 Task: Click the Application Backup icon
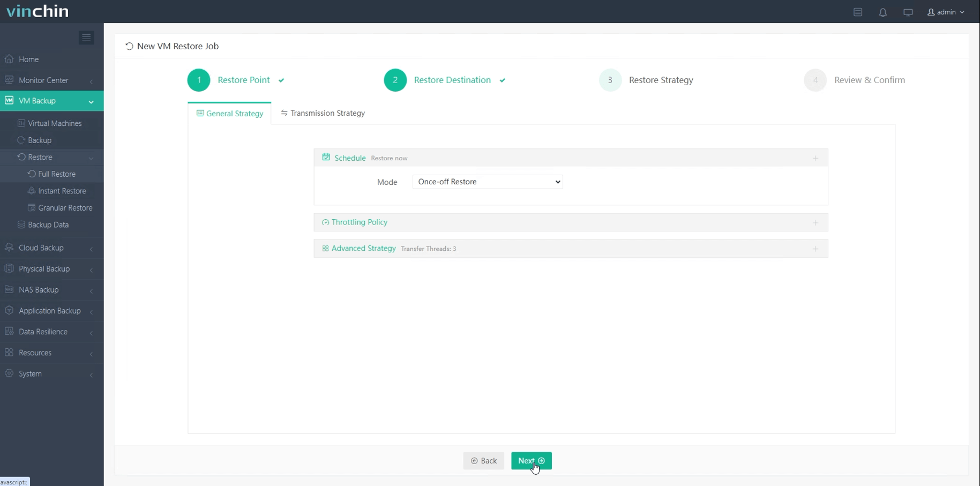click(x=9, y=310)
